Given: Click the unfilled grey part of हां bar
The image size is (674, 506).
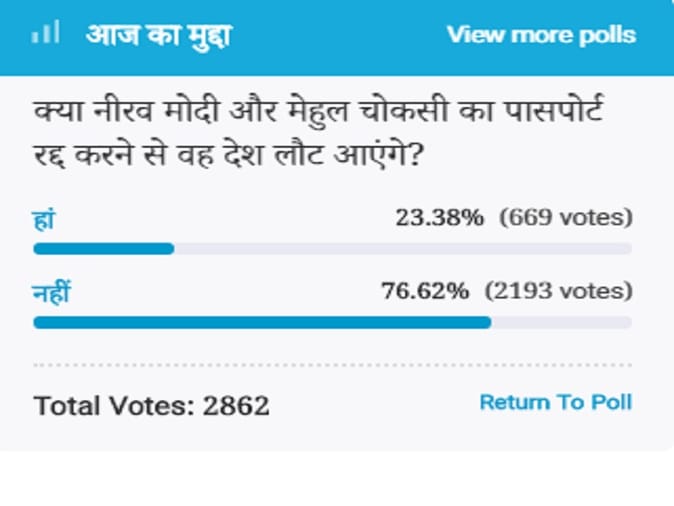Looking at the screenshot, I should [402, 248].
